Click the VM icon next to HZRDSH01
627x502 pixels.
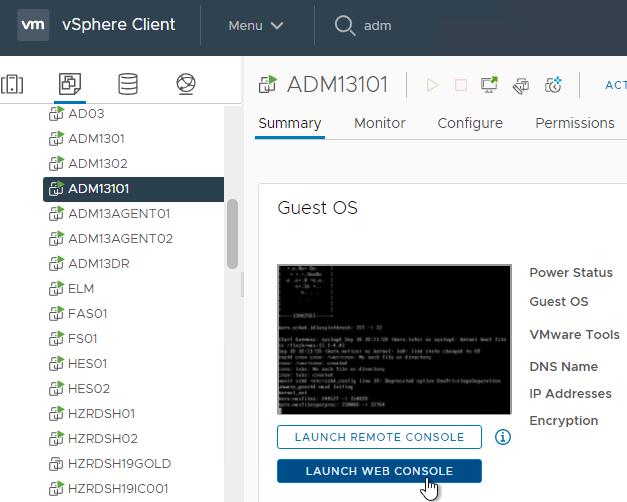56,414
